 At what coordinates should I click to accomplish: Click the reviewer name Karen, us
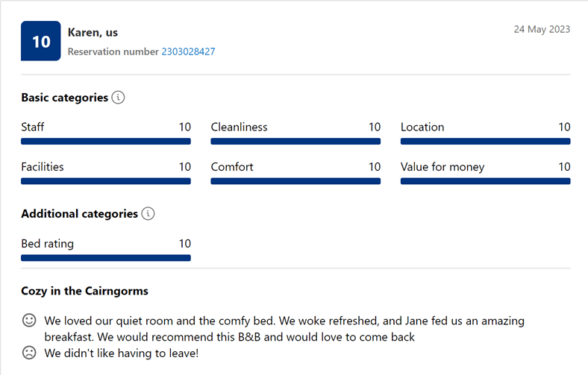click(x=93, y=33)
